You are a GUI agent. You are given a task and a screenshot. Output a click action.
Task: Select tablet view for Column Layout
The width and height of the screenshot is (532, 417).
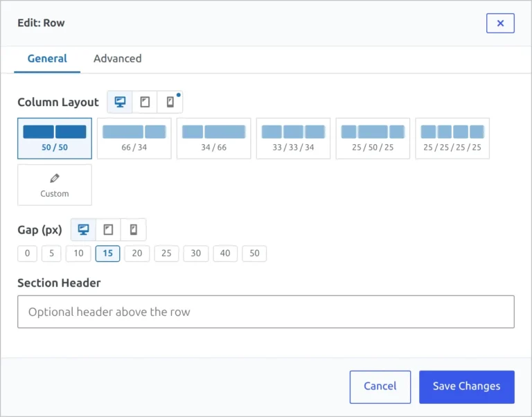pyautogui.click(x=145, y=102)
